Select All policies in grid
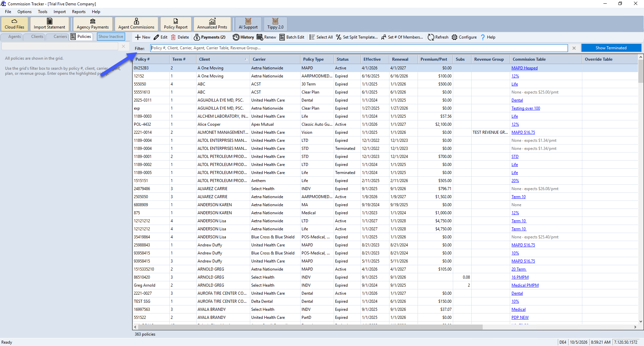The image size is (644, 346). [x=321, y=37]
